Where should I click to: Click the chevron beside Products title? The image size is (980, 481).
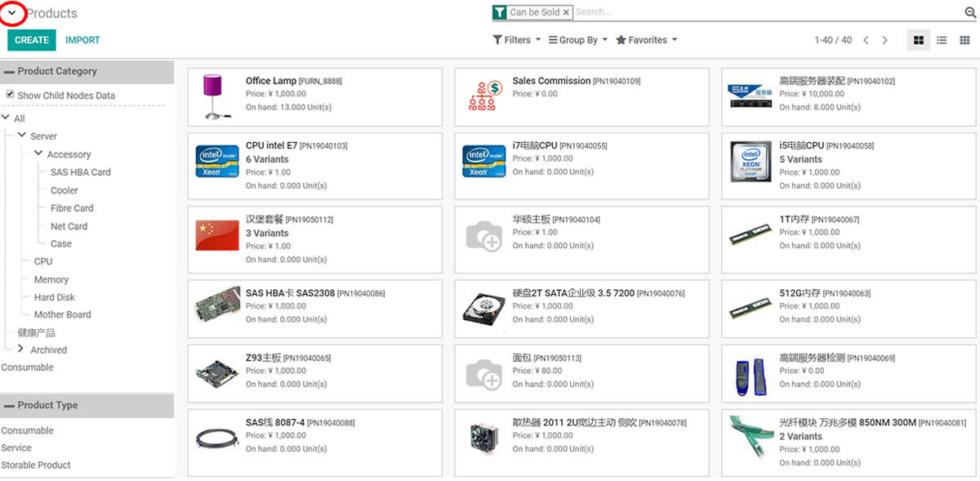tap(12, 13)
